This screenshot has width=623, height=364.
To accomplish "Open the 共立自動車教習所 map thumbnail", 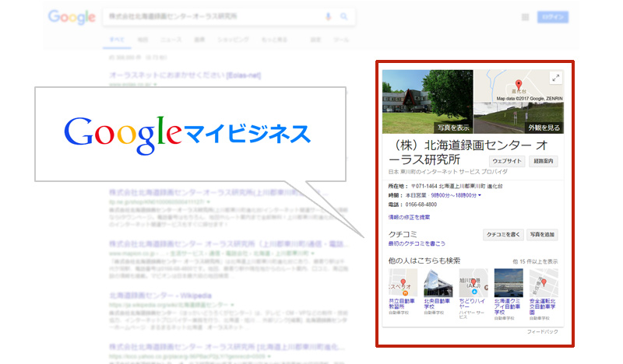I will (x=403, y=282).
